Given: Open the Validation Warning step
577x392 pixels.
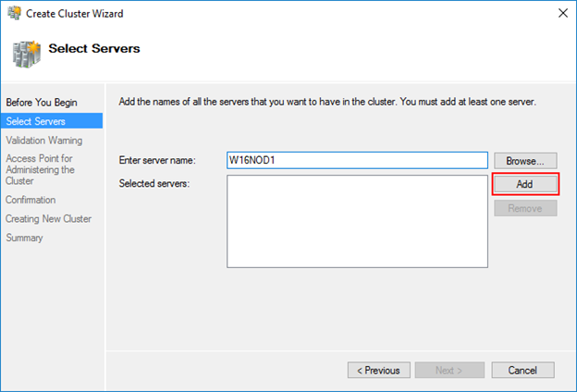Looking at the screenshot, I should pos(44,141).
